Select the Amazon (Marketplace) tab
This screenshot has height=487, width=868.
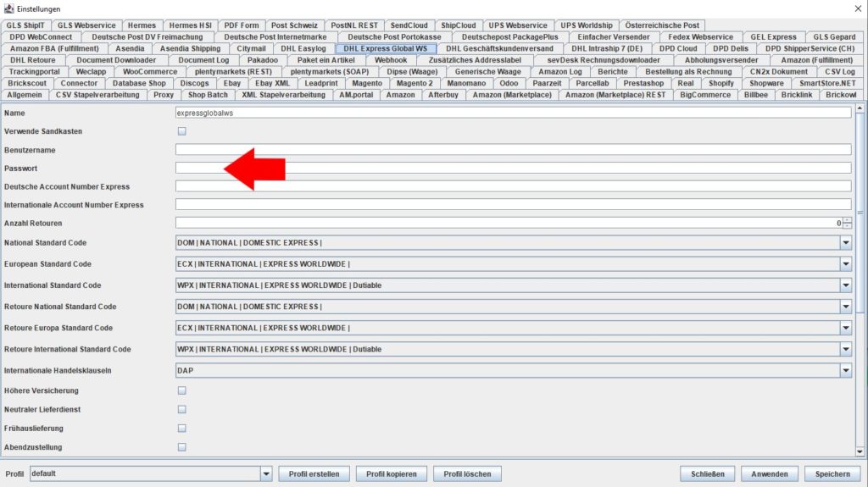pos(512,95)
